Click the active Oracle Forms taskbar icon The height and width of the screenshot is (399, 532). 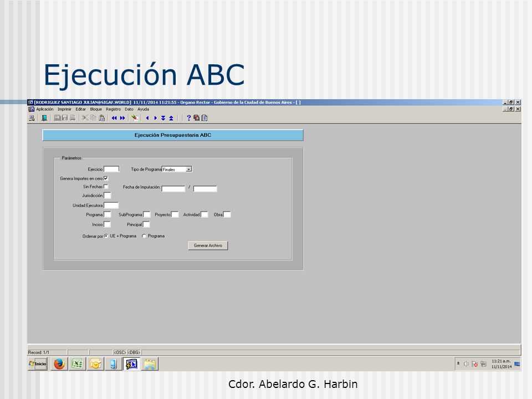click(x=132, y=364)
